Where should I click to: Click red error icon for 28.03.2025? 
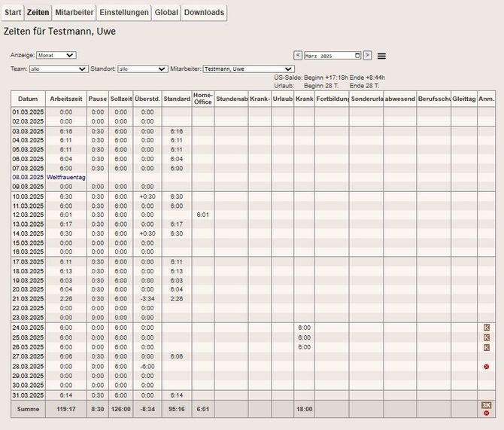[x=486, y=367]
